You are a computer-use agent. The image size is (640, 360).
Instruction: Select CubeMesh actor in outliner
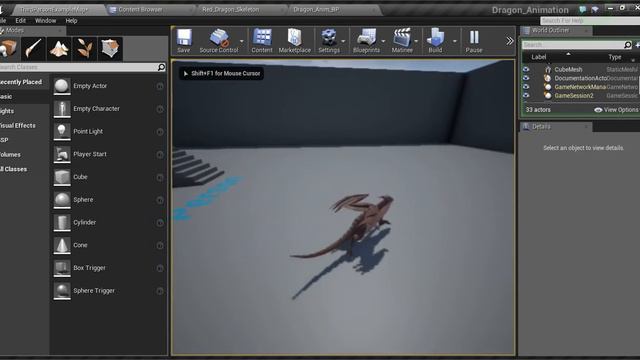568,69
